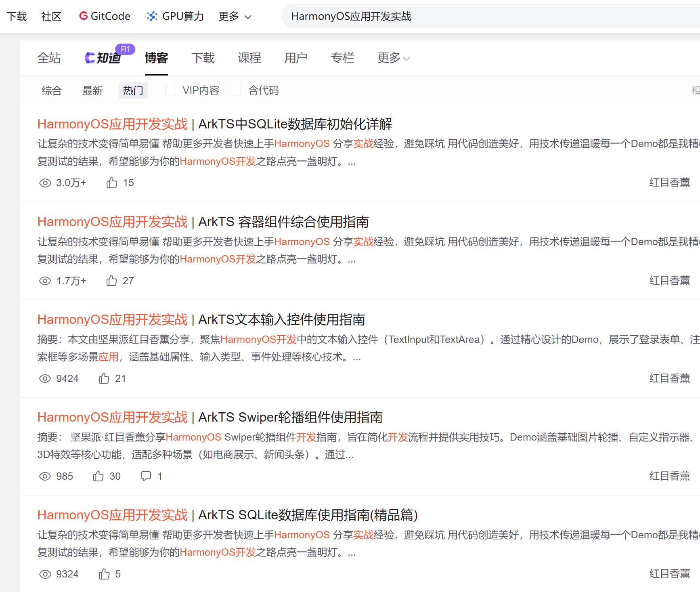Click the eye icon beside 9324 views
Screen dimensions: 700x592
pyautogui.click(x=45, y=574)
